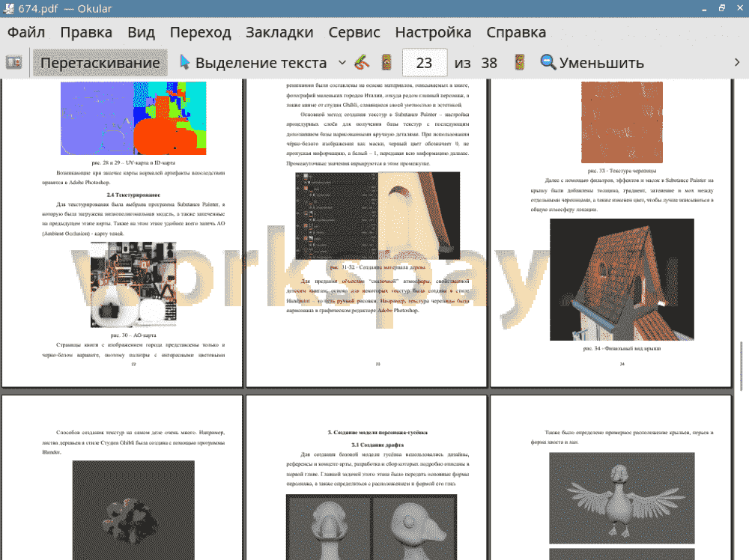
Task: Open the Справка menu
Action: [x=516, y=32]
